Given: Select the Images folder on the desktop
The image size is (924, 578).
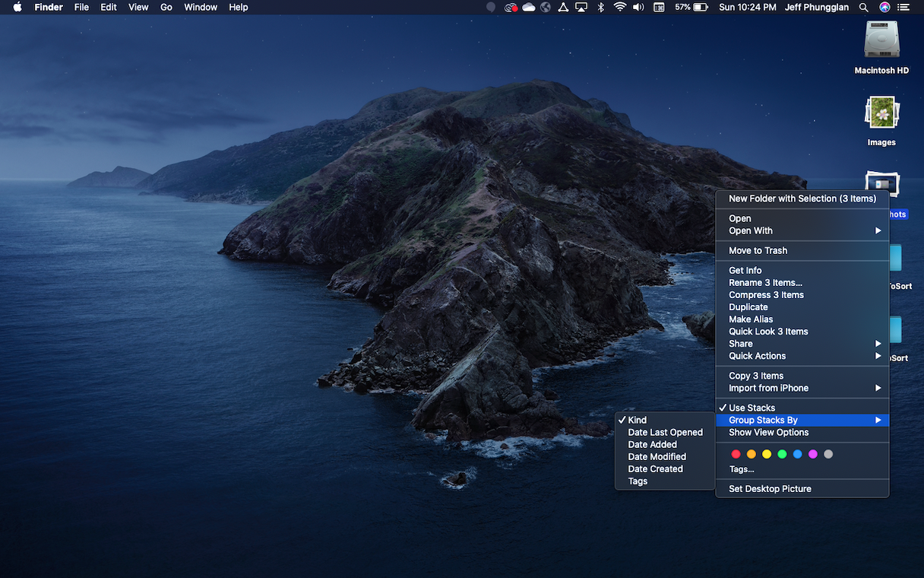Looking at the screenshot, I should click(x=881, y=113).
